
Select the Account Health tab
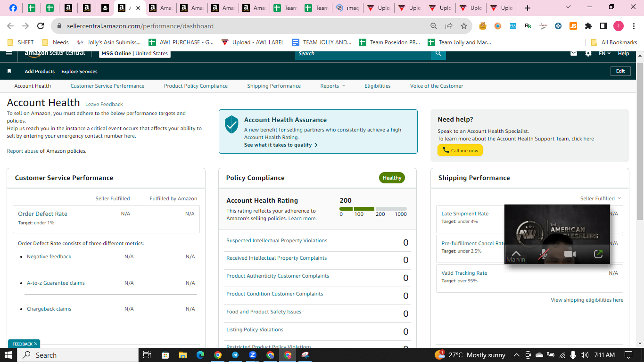33,86
